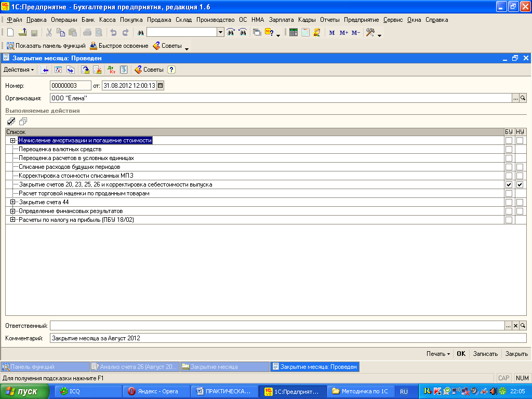Switch to Анализ счета 26 window tab

tap(135, 367)
